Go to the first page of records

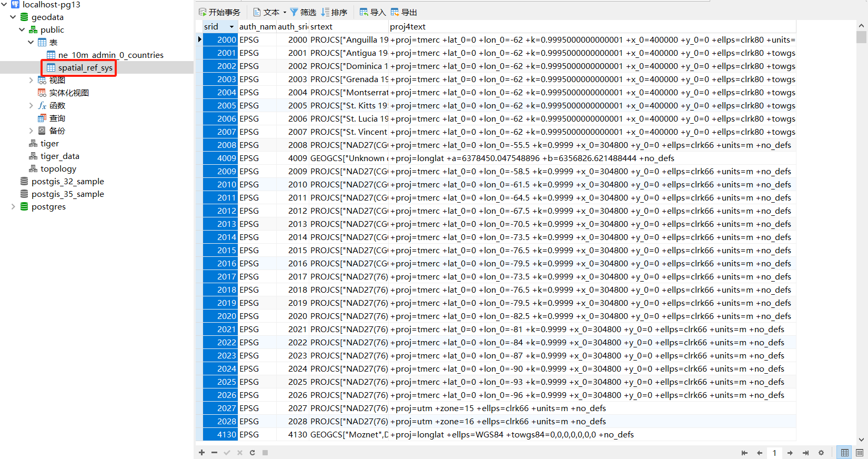click(x=744, y=453)
